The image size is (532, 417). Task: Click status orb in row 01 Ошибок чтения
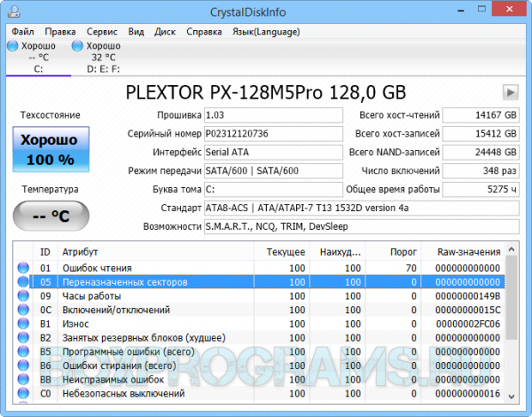point(23,268)
